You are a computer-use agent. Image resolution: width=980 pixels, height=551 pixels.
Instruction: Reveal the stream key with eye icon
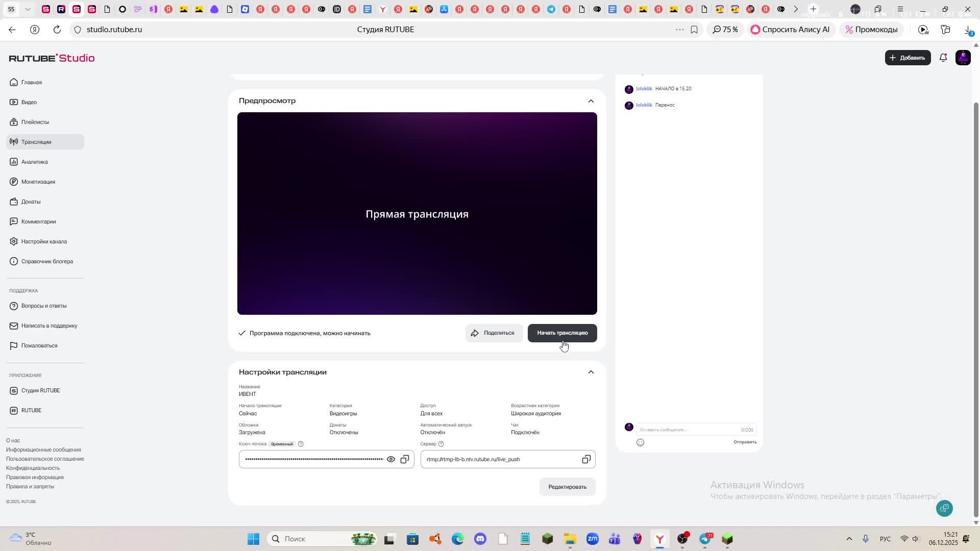pos(390,459)
